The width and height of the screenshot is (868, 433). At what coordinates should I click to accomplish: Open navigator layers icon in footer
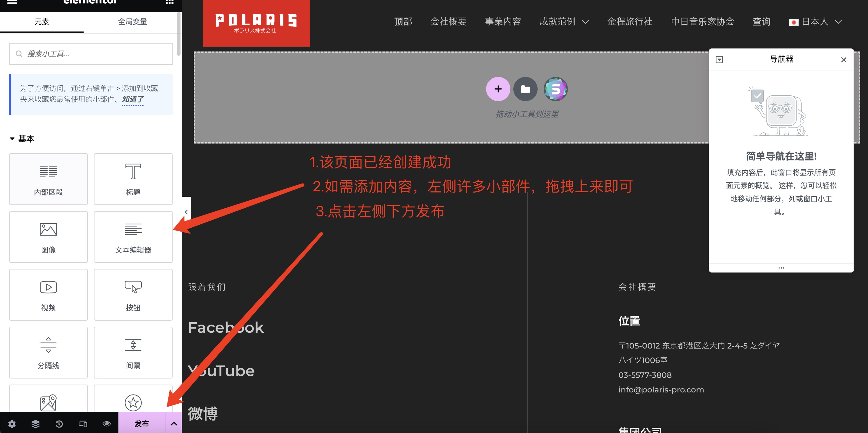pyautogui.click(x=35, y=424)
